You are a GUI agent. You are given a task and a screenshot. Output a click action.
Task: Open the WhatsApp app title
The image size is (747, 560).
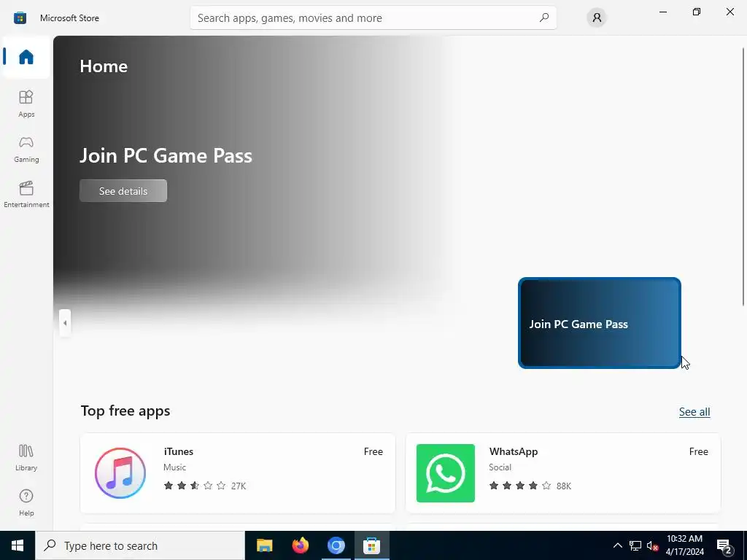click(x=513, y=451)
